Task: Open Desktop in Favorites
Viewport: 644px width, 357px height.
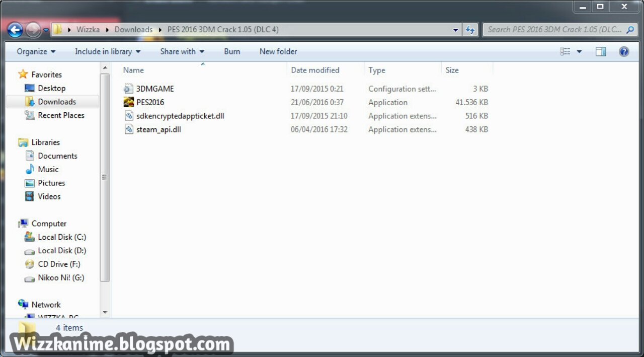Action: [51, 88]
